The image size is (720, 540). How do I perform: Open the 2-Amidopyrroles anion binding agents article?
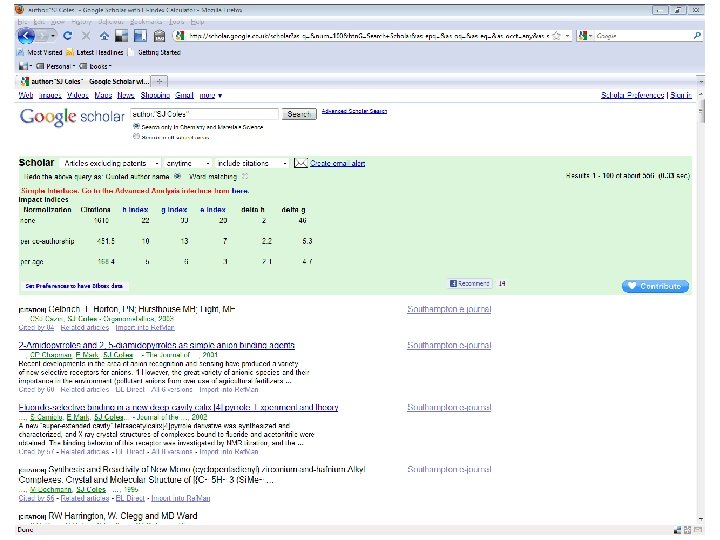coord(157,345)
